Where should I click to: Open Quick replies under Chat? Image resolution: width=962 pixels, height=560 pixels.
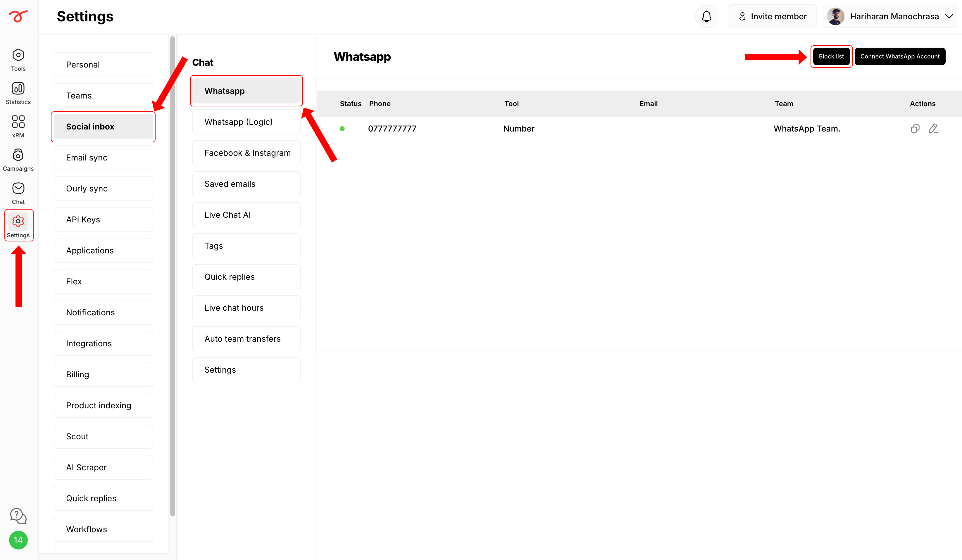click(x=246, y=276)
